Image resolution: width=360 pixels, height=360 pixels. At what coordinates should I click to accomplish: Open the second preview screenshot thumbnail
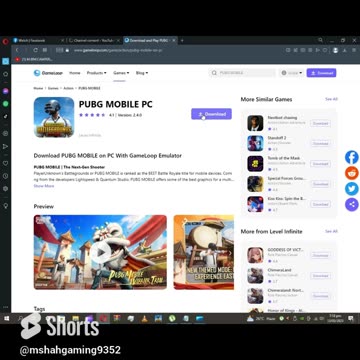click(x=204, y=252)
